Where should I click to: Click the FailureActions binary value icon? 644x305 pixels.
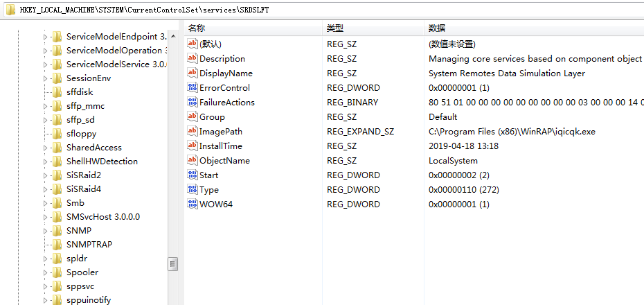pyautogui.click(x=193, y=102)
